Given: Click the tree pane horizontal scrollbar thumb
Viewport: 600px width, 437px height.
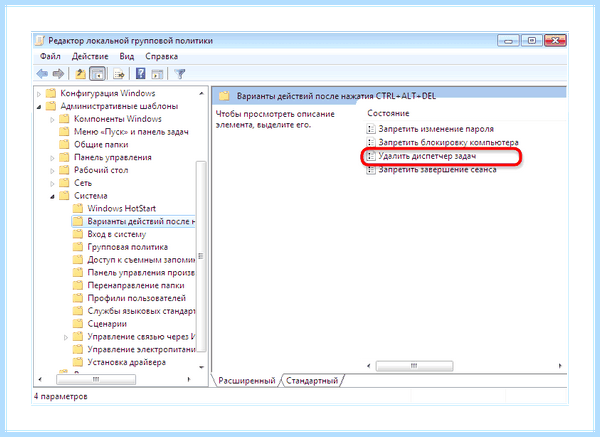Looking at the screenshot, I should [x=96, y=379].
